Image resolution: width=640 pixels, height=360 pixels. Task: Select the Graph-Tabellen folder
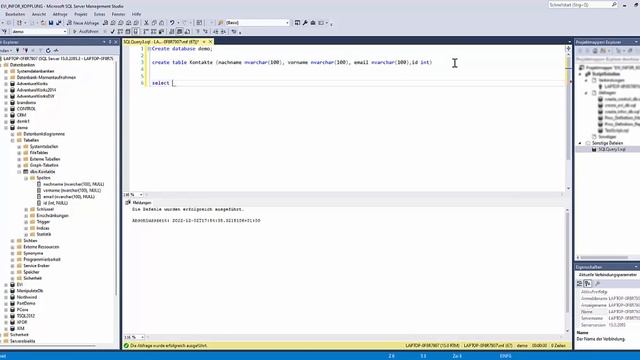coord(44,165)
